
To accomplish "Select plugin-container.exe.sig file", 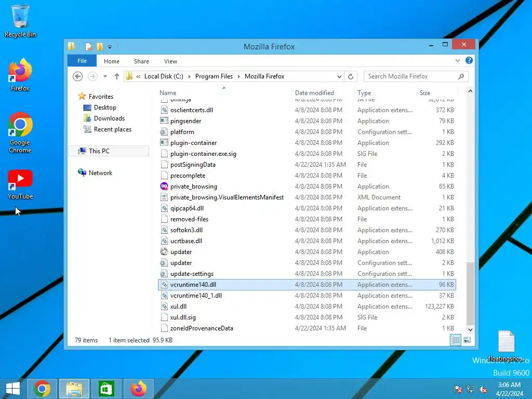I will (x=307, y=154).
